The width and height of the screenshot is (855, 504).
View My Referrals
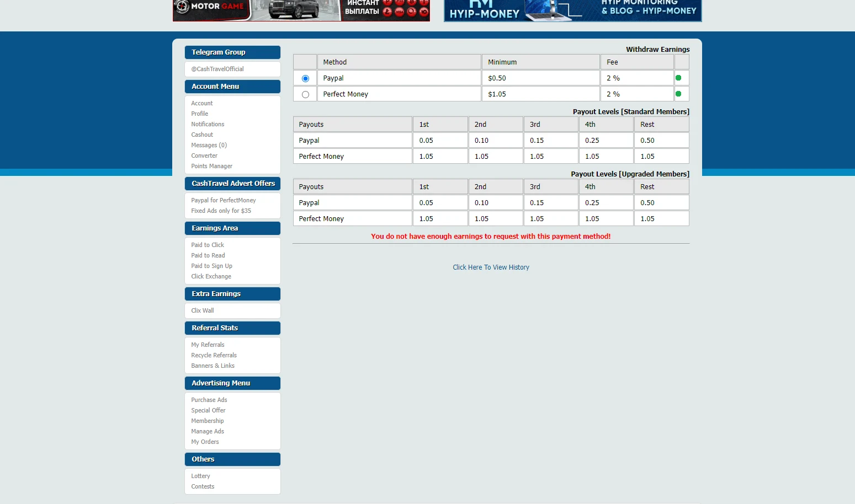point(208,345)
